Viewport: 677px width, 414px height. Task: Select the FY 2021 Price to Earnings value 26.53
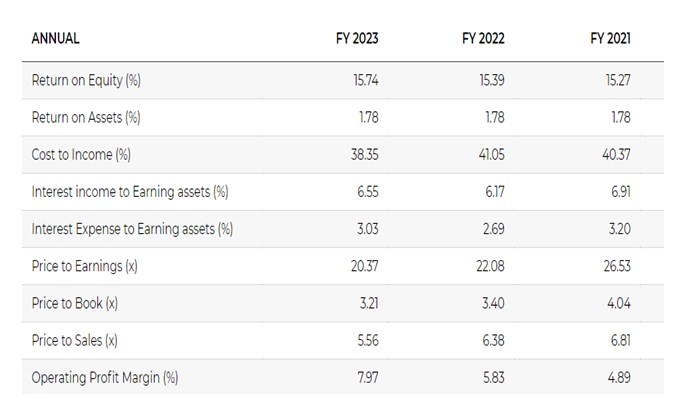tap(619, 266)
